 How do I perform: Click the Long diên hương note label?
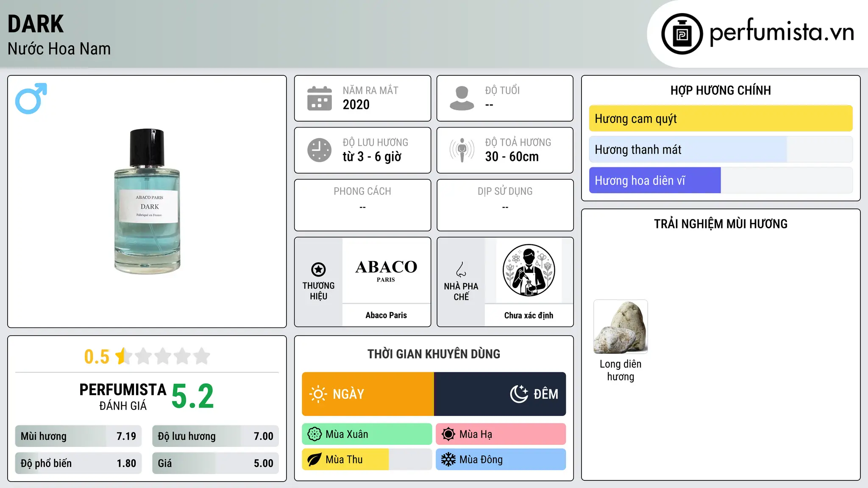point(620,370)
